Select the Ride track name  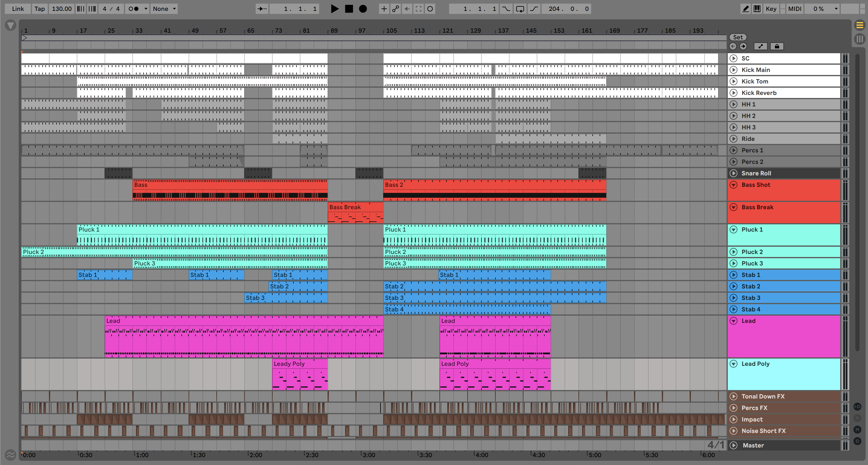pyautogui.click(x=748, y=139)
